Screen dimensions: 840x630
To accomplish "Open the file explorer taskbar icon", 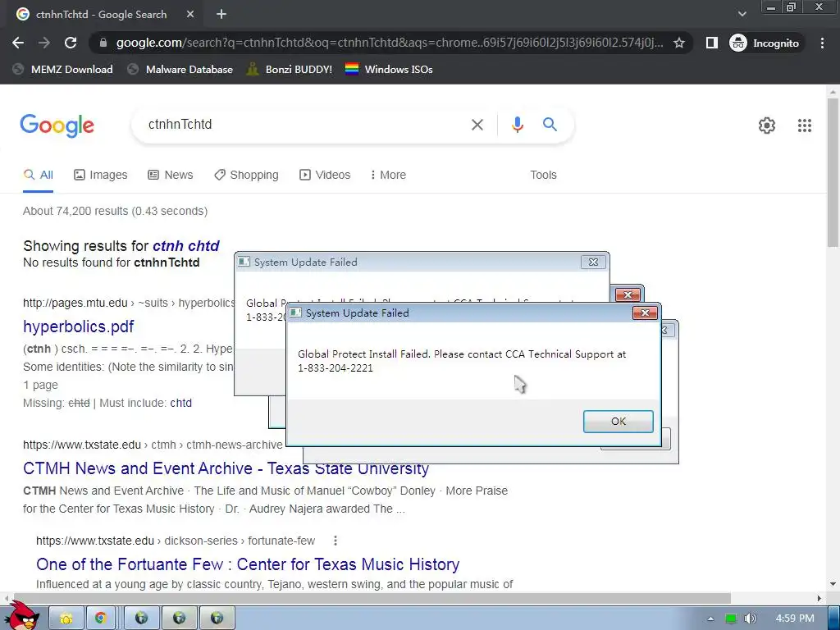I will tap(66, 619).
